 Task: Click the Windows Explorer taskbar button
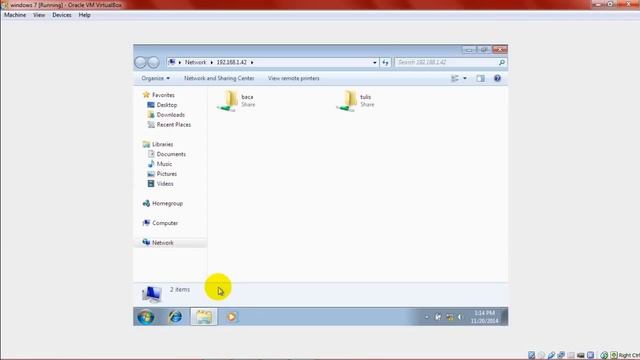[204, 317]
